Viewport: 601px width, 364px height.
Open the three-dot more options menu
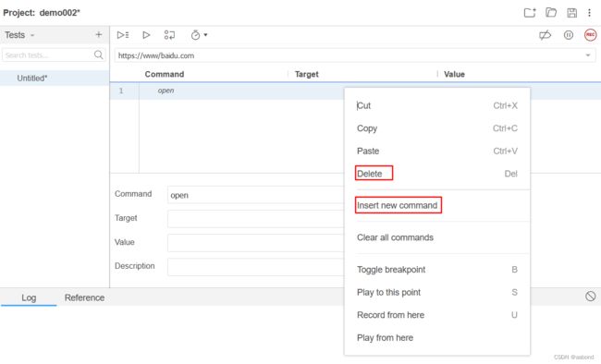tap(589, 13)
